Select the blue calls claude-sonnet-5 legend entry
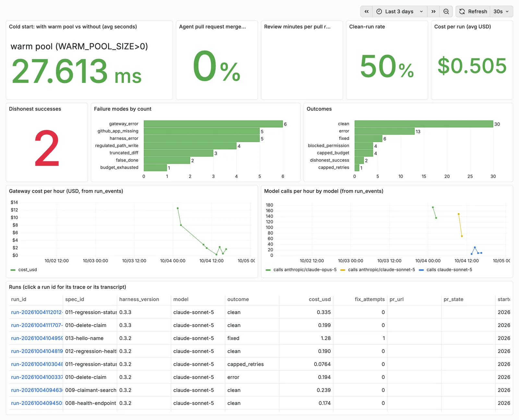Screen dimensions: 519x420 [449, 270]
